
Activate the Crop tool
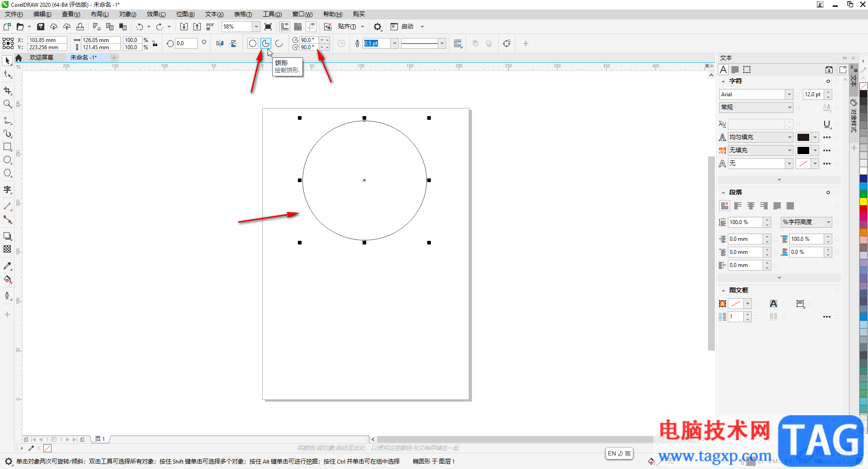pyautogui.click(x=7, y=91)
